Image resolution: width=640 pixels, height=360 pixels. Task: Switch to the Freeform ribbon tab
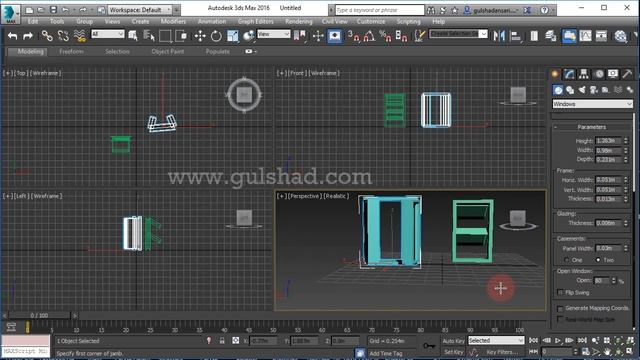pyautogui.click(x=71, y=51)
